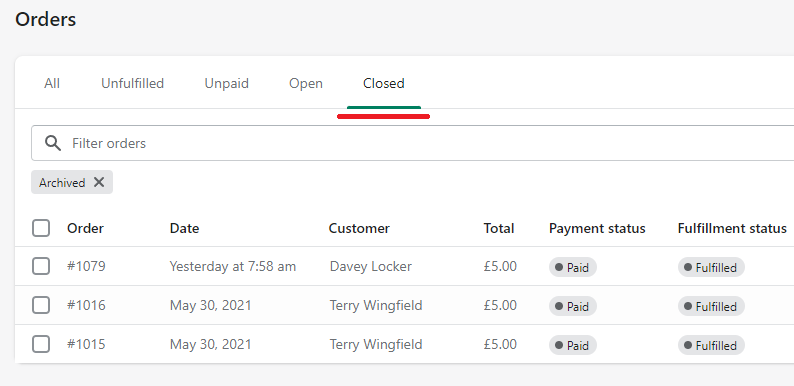Viewport: 794px width, 386px height.
Task: Focus the Filter orders search field
Action: 413,143
